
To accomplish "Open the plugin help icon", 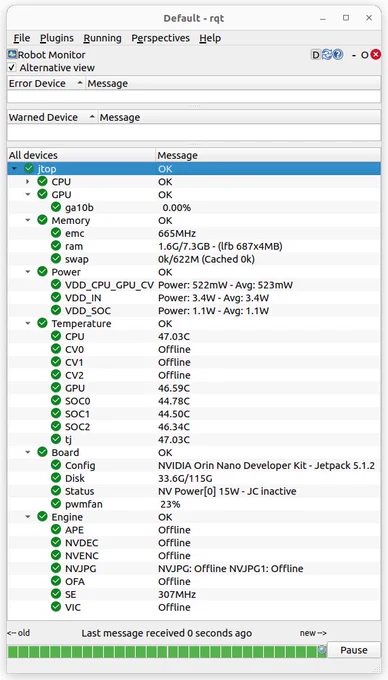I will coord(338,55).
